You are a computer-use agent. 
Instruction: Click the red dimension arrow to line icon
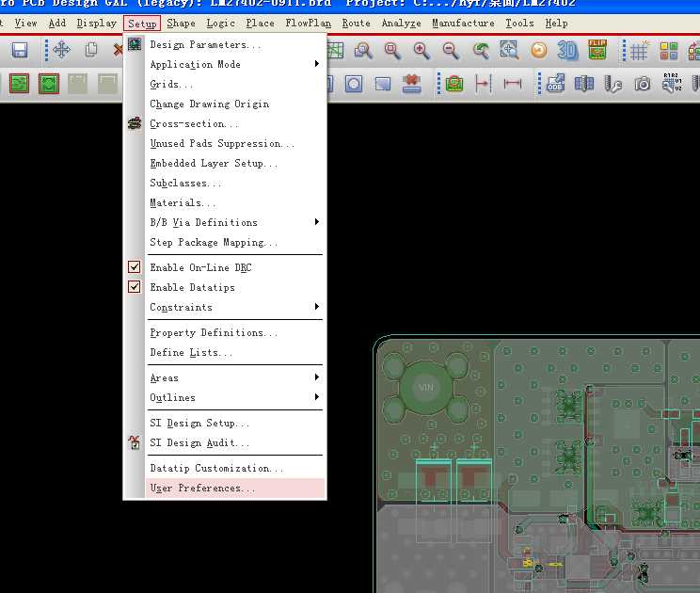coord(483,84)
